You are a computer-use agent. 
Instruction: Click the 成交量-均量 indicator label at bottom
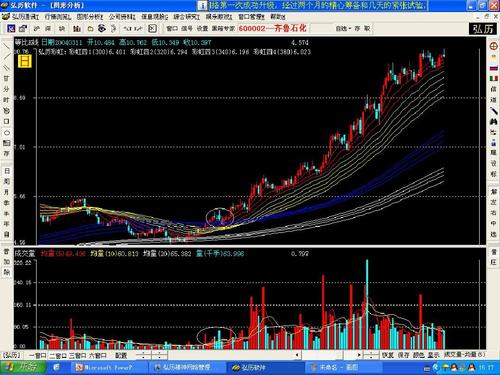465,355
